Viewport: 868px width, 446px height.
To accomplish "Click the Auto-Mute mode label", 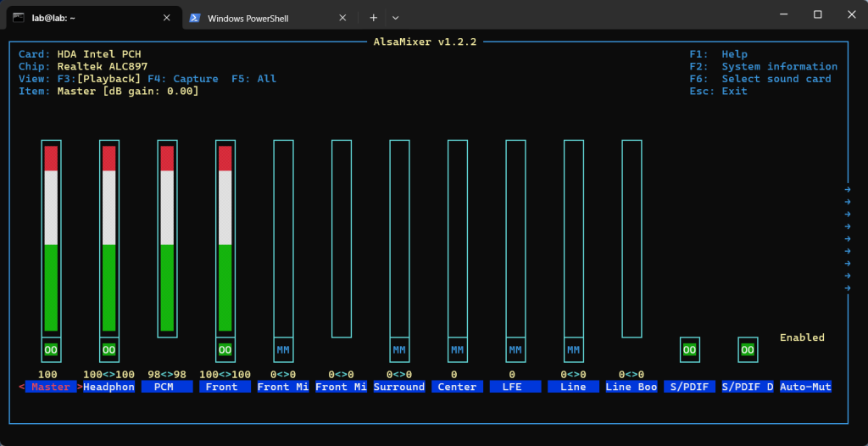I will (805, 387).
